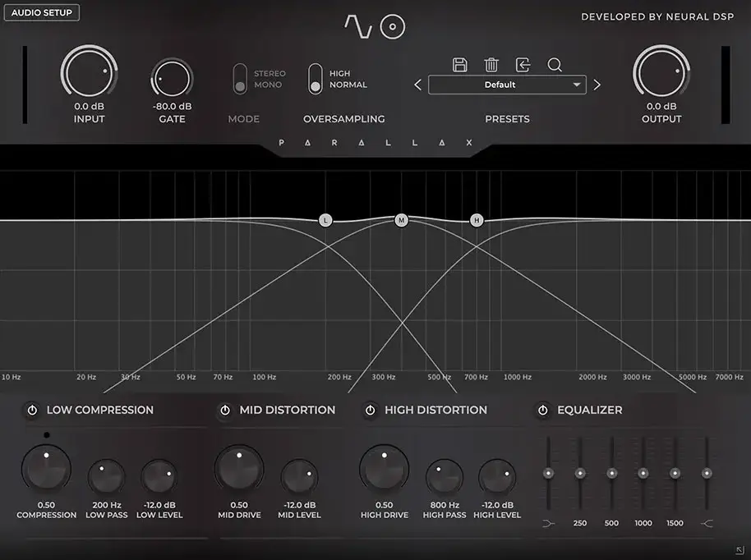This screenshot has width=751, height=560.
Task: Click the 200 Hz Low Pass value
Action: pos(106,505)
